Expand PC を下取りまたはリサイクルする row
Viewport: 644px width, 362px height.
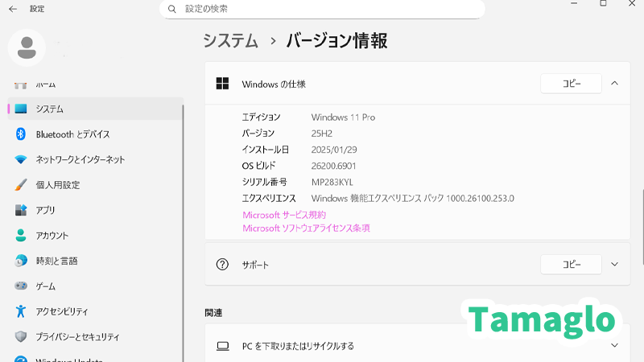click(614, 346)
